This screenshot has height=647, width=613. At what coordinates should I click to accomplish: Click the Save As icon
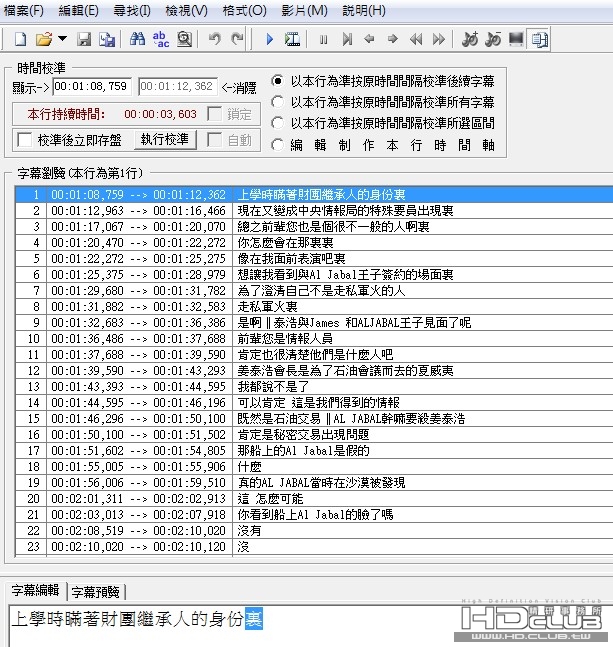point(107,39)
